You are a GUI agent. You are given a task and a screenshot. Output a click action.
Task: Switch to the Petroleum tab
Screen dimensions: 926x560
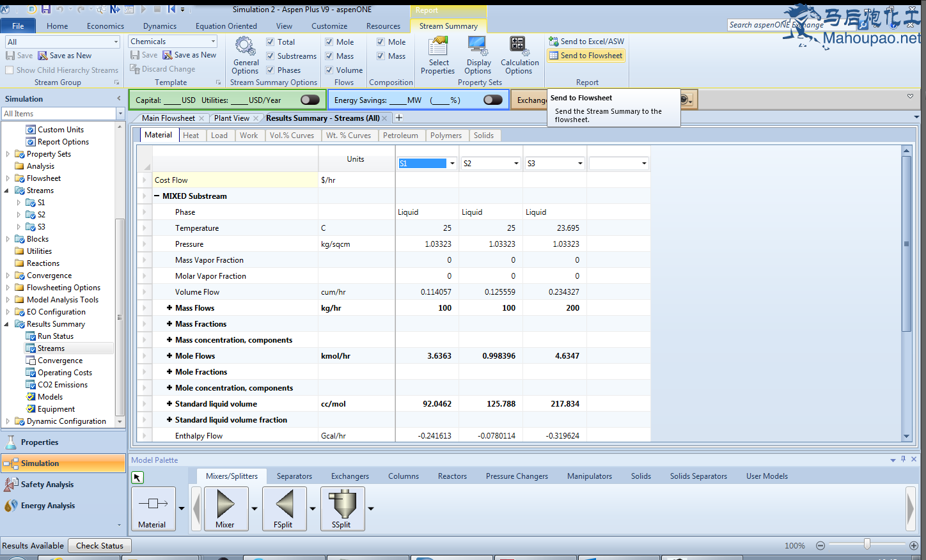[400, 136]
